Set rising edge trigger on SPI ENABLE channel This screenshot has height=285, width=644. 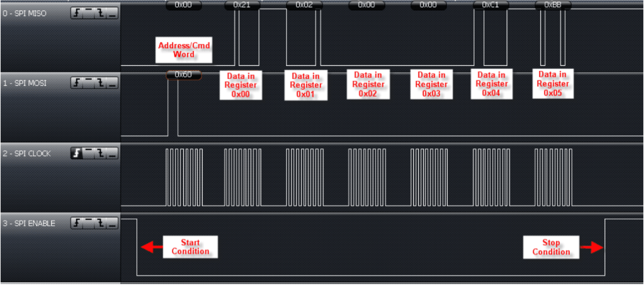(x=77, y=223)
